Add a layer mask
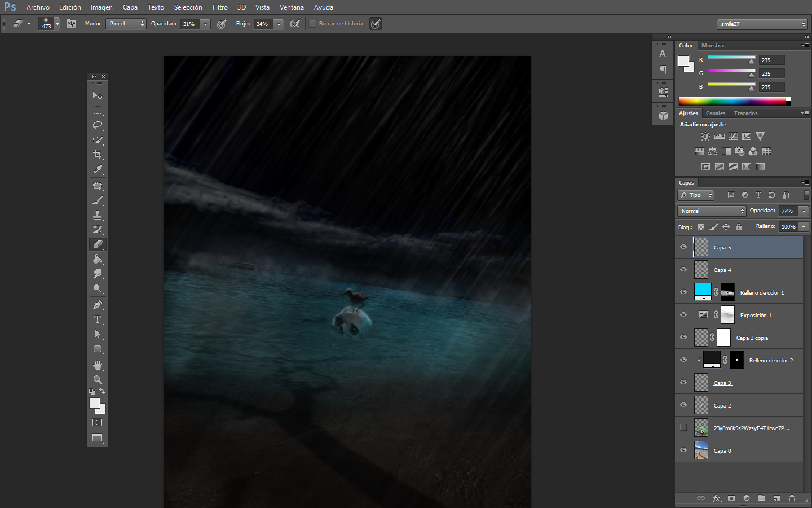This screenshot has height=508, width=812. pos(731,498)
